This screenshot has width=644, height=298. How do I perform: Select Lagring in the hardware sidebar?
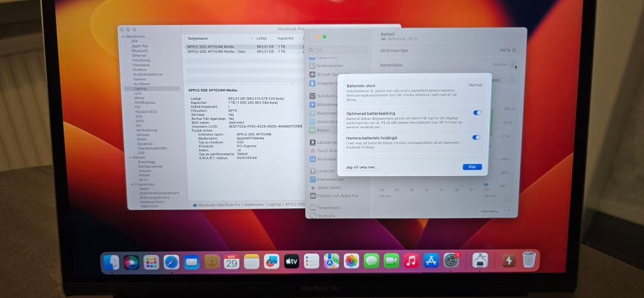pos(140,88)
